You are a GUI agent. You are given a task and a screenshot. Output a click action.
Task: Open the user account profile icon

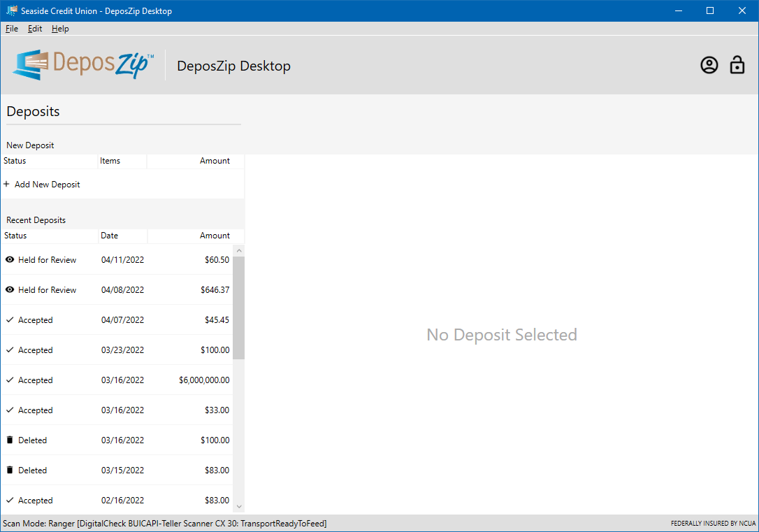click(709, 65)
